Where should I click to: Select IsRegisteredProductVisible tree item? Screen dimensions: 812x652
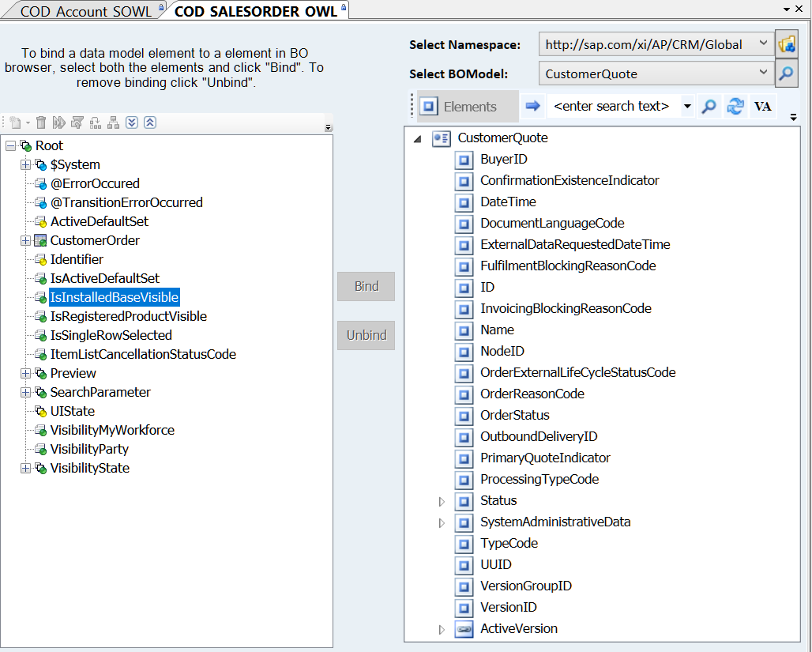[129, 316]
